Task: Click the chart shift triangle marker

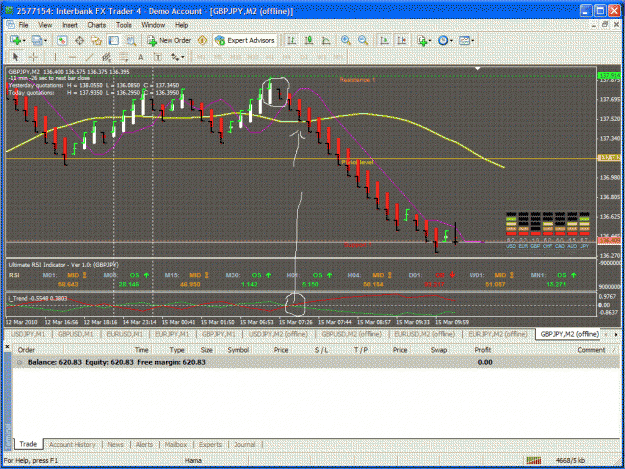Action: pos(477,69)
